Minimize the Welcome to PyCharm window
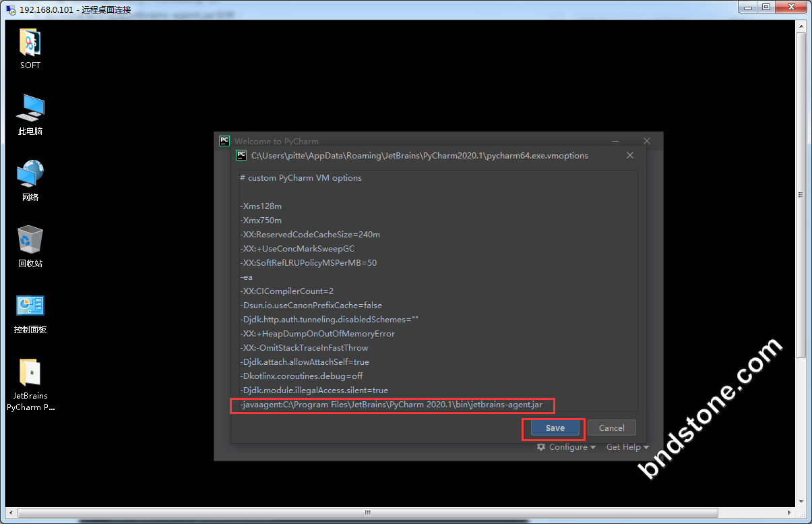 pyautogui.click(x=615, y=141)
